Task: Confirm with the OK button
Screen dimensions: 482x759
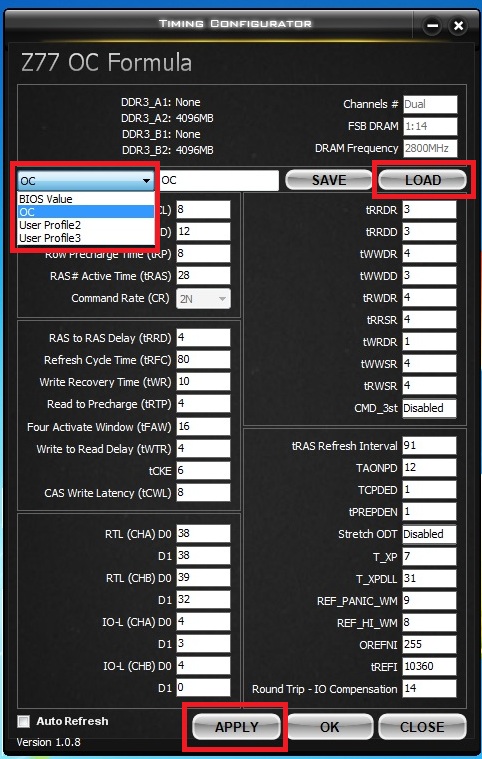Action: pyautogui.click(x=330, y=727)
